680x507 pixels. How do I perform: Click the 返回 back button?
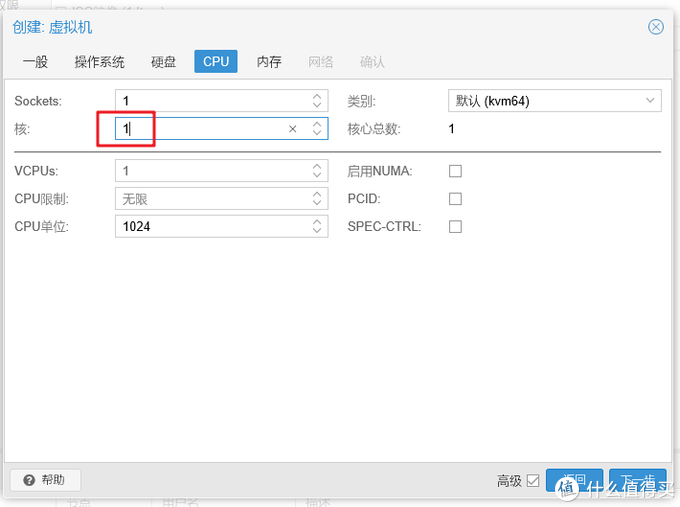pos(575,480)
